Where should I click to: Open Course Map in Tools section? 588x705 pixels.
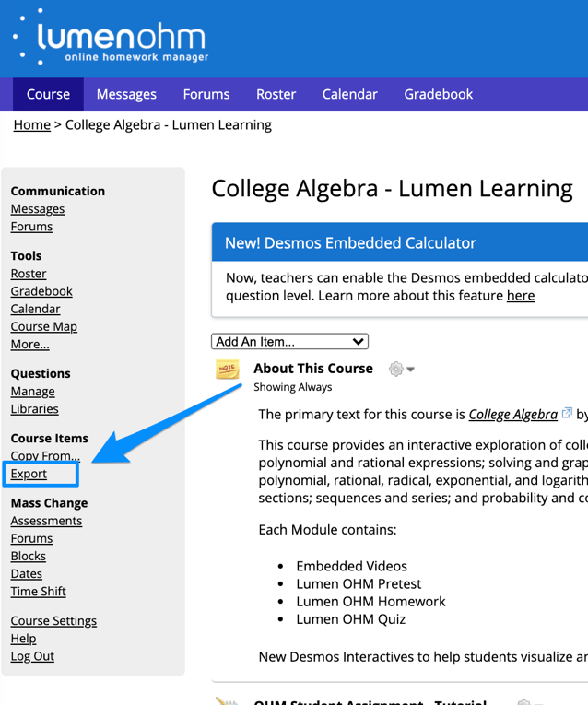pyautogui.click(x=43, y=326)
